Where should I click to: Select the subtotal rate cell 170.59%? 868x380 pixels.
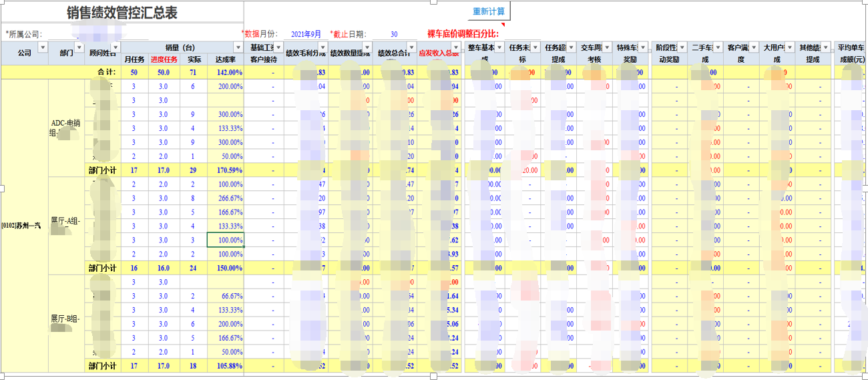(x=226, y=170)
